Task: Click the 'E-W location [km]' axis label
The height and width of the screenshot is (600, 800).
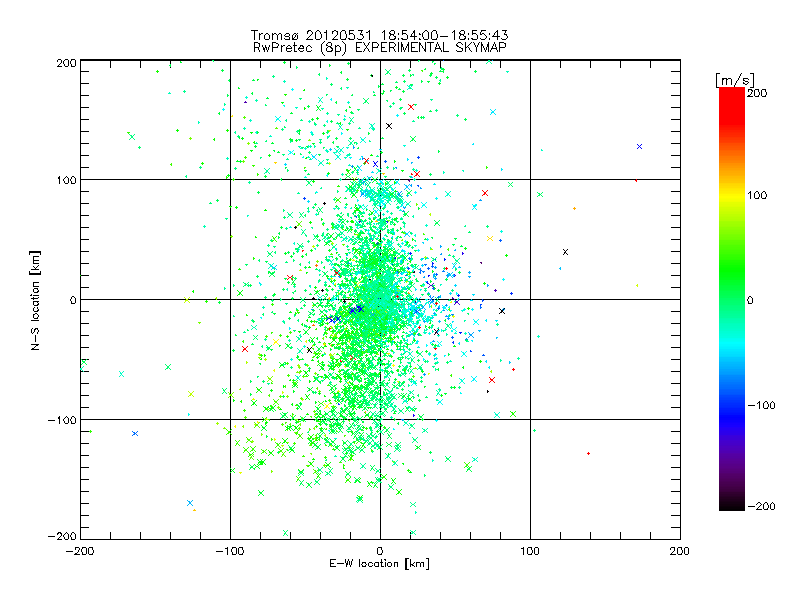Action: (379, 564)
